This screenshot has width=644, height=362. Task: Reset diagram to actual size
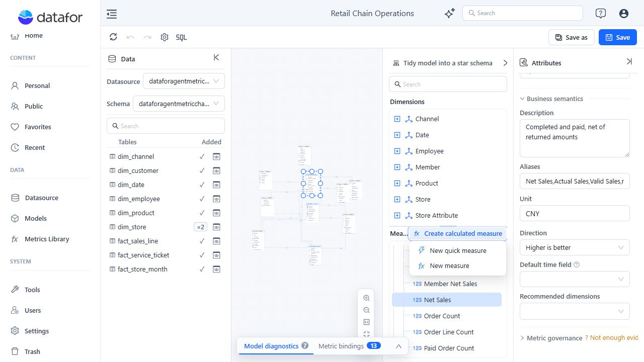click(366, 322)
